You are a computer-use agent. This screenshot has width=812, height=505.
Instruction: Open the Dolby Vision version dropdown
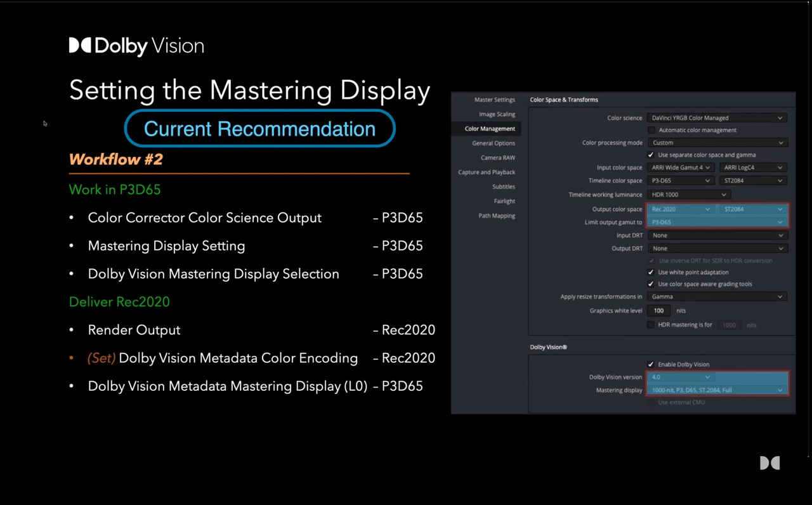(681, 377)
